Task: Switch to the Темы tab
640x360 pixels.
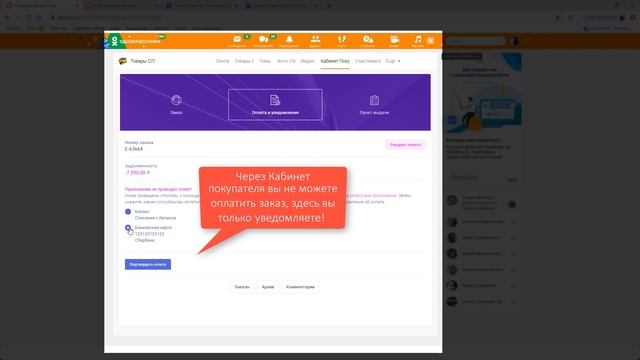Action: click(x=265, y=61)
